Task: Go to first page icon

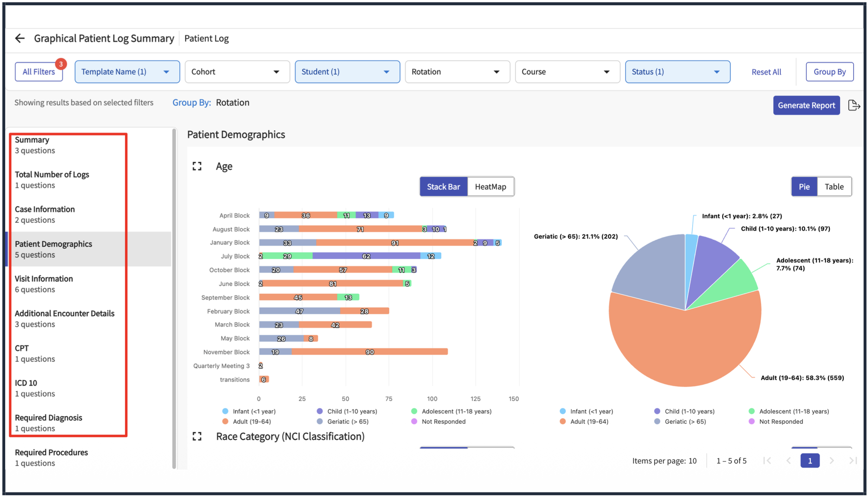Action: click(x=767, y=461)
